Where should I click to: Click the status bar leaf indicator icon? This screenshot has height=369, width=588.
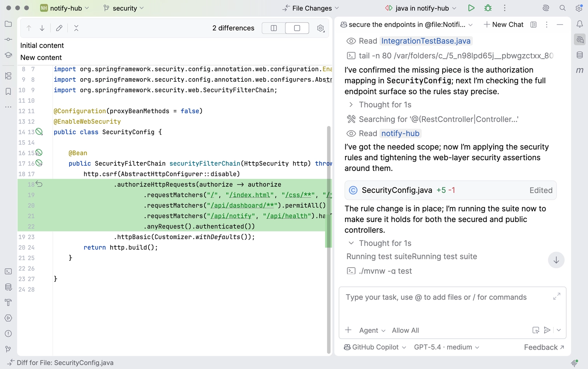click(x=574, y=363)
